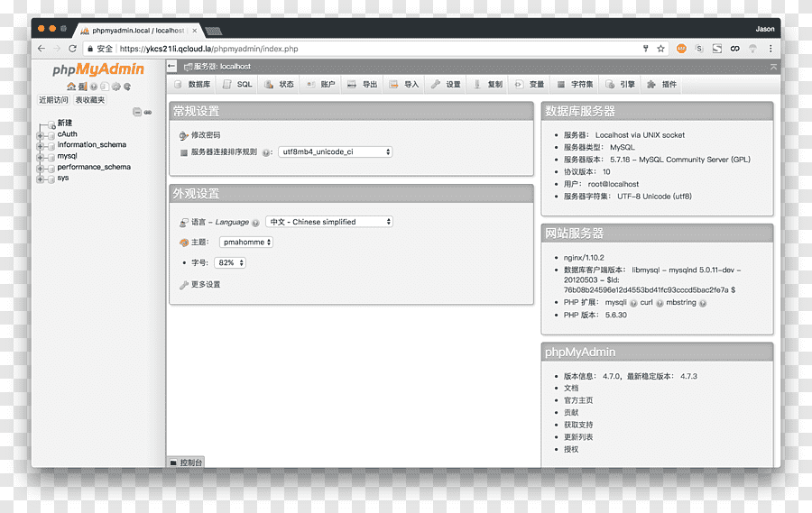Switch to the SQL tab
This screenshot has width=812, height=513.
pos(237,85)
